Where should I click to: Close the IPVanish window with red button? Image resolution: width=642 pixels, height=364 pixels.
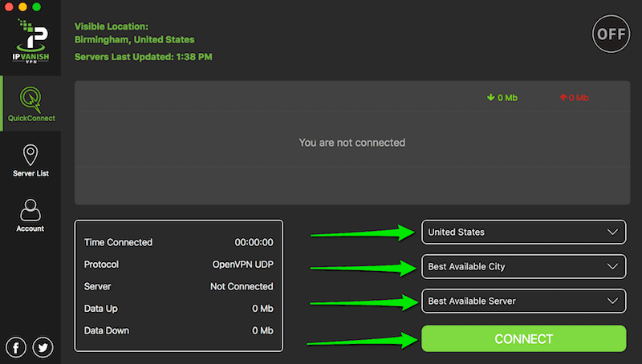[10, 7]
